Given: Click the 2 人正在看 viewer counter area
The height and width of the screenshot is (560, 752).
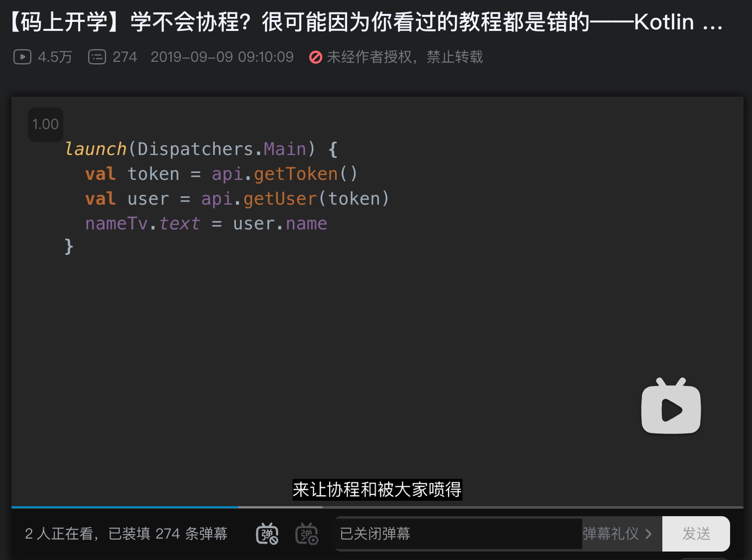Looking at the screenshot, I should tap(126, 534).
